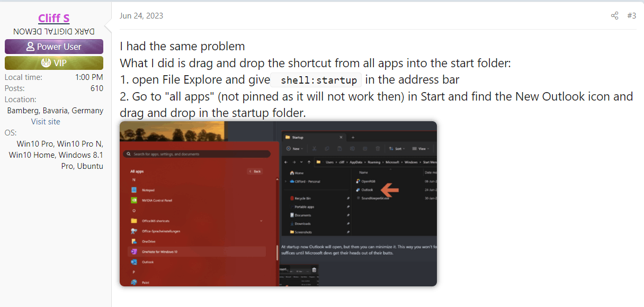The width and height of the screenshot is (644, 307).
Task: Click the NVIDIA Control Panel icon
Action: 134,201
